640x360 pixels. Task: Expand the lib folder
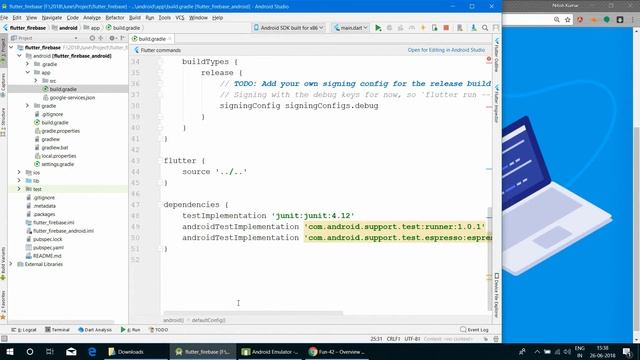pos(19,180)
